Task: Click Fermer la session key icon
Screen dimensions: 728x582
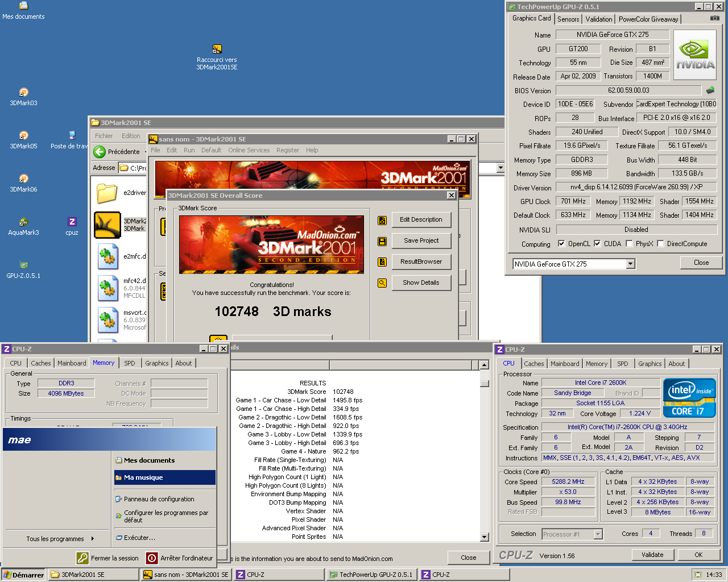Action: point(82,558)
